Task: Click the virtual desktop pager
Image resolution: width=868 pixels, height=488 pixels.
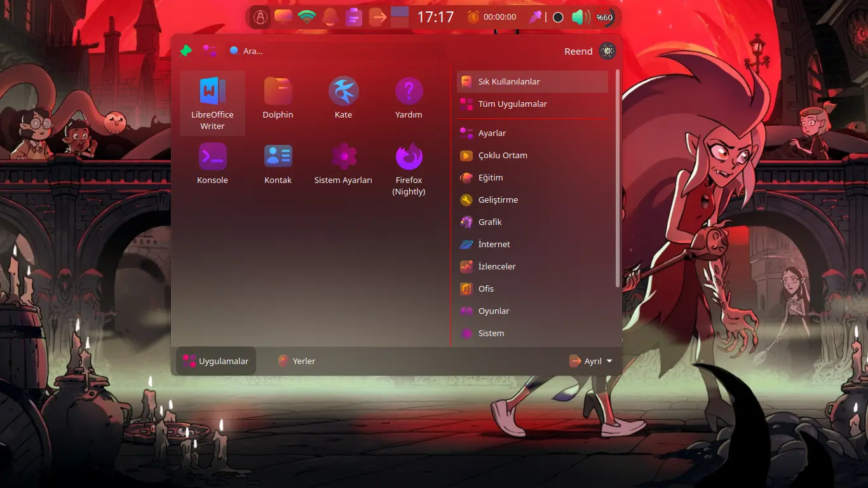Action: coord(400,17)
